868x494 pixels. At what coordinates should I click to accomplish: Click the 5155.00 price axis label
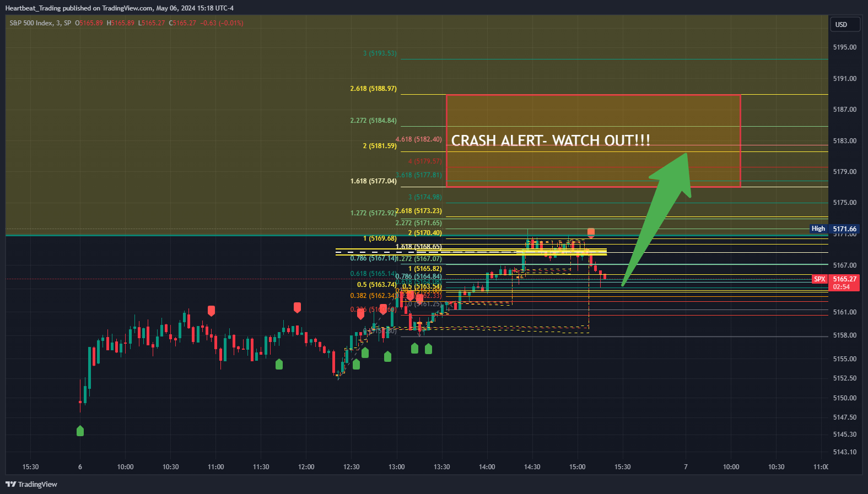point(845,359)
